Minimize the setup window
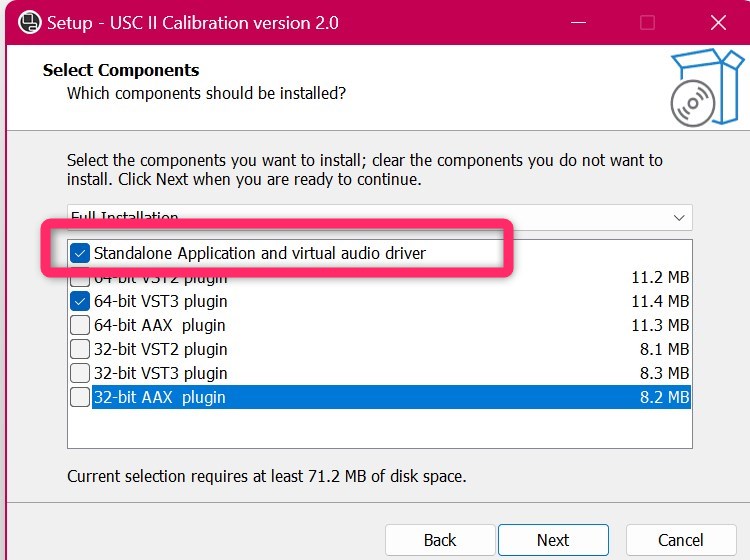 click(x=578, y=22)
